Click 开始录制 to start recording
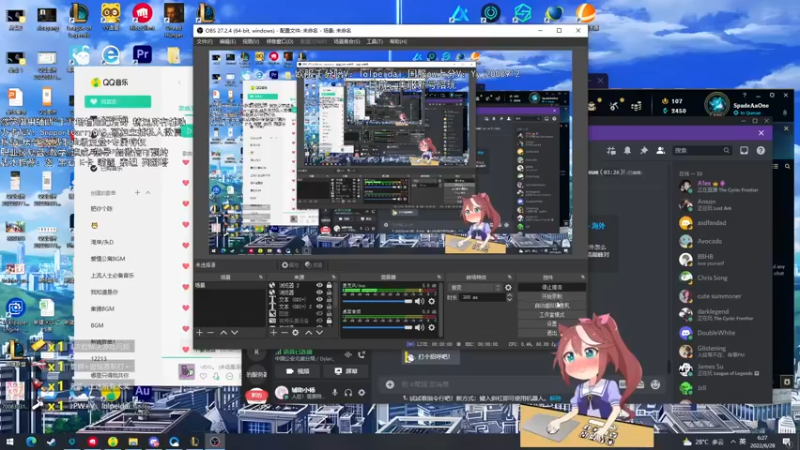 (552, 296)
